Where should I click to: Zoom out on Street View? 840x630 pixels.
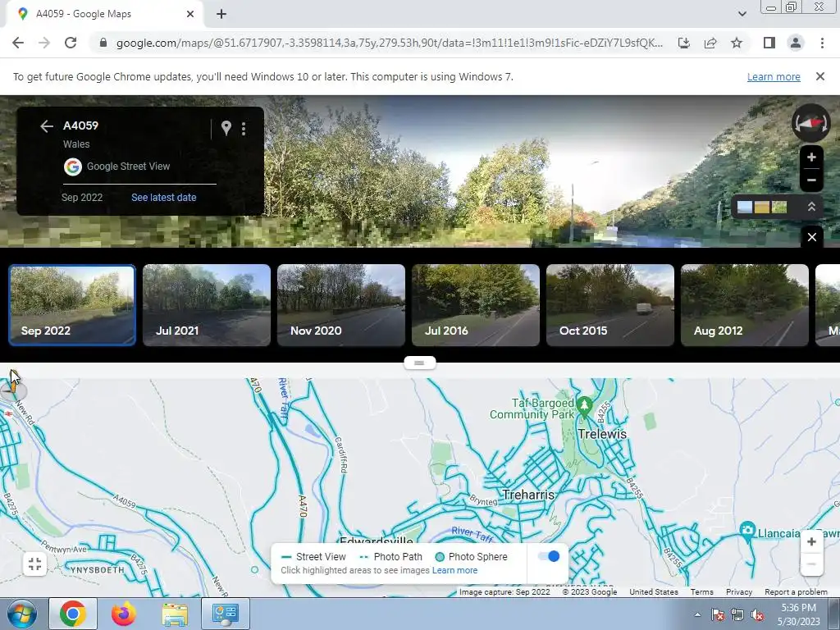[x=811, y=180]
